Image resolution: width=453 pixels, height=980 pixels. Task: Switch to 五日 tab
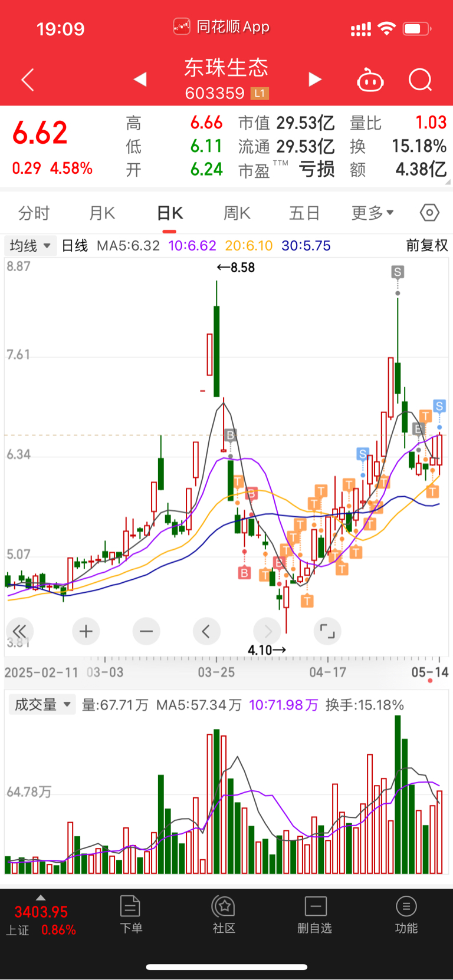pyautogui.click(x=304, y=213)
